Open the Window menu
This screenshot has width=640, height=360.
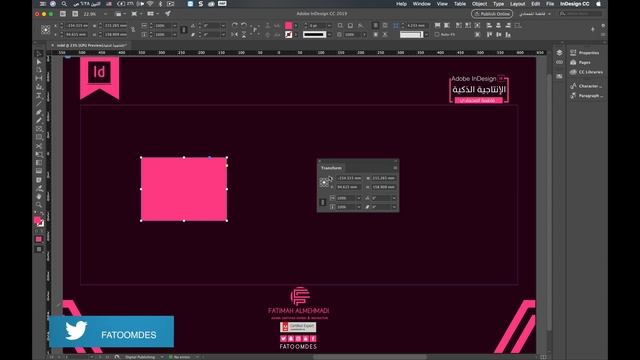pyautogui.click(x=422, y=4)
